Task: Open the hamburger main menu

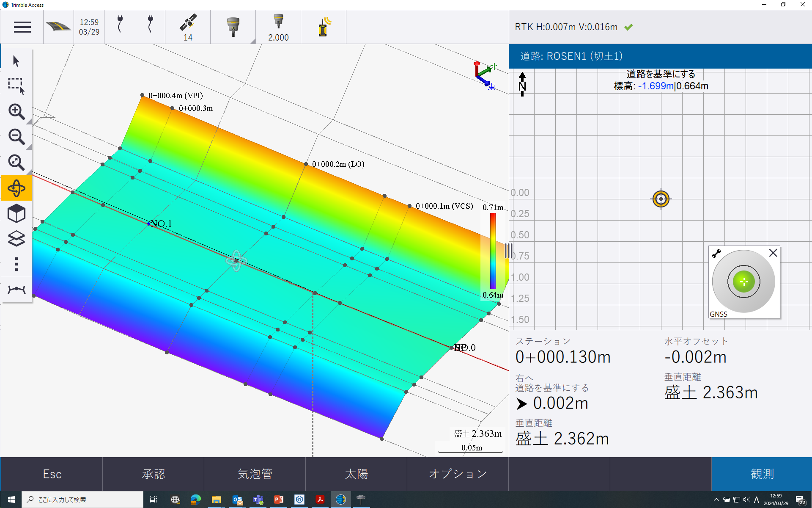Action: pyautogui.click(x=22, y=27)
